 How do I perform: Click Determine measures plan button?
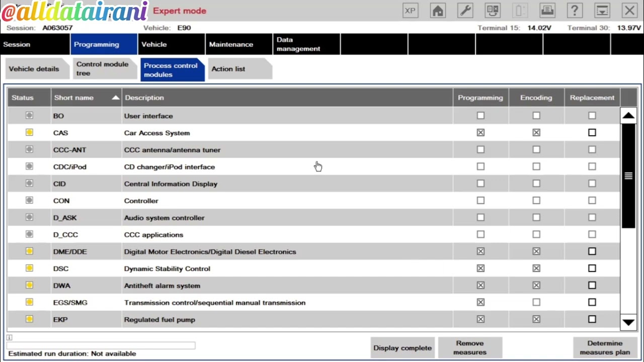(x=605, y=348)
